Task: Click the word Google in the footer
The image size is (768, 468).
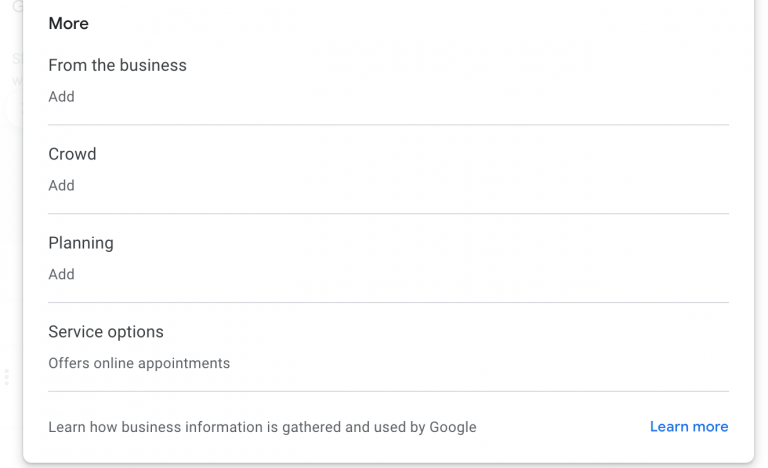Action: (453, 428)
